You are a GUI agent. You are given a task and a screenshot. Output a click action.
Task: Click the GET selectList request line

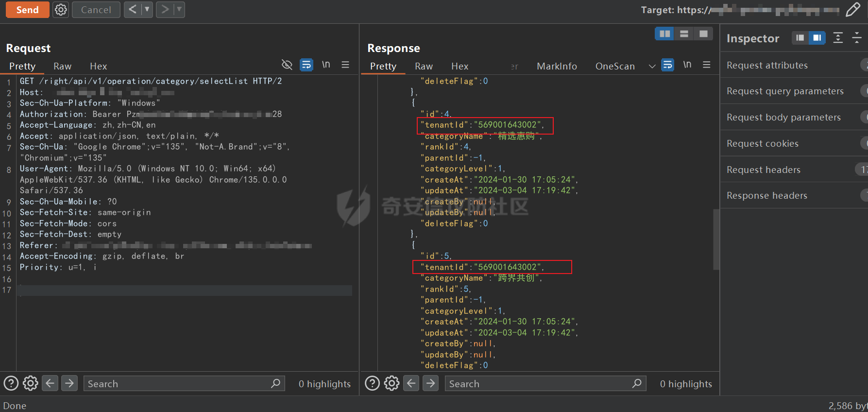click(x=151, y=81)
